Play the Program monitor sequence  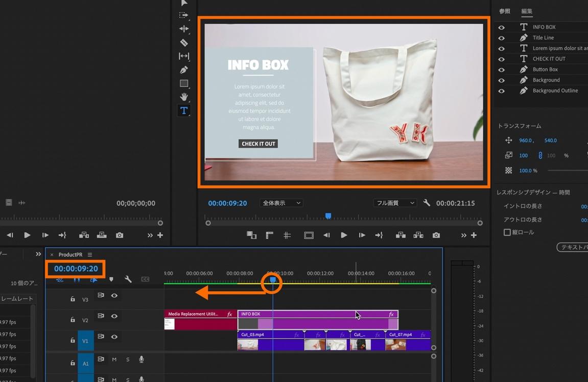(x=344, y=235)
